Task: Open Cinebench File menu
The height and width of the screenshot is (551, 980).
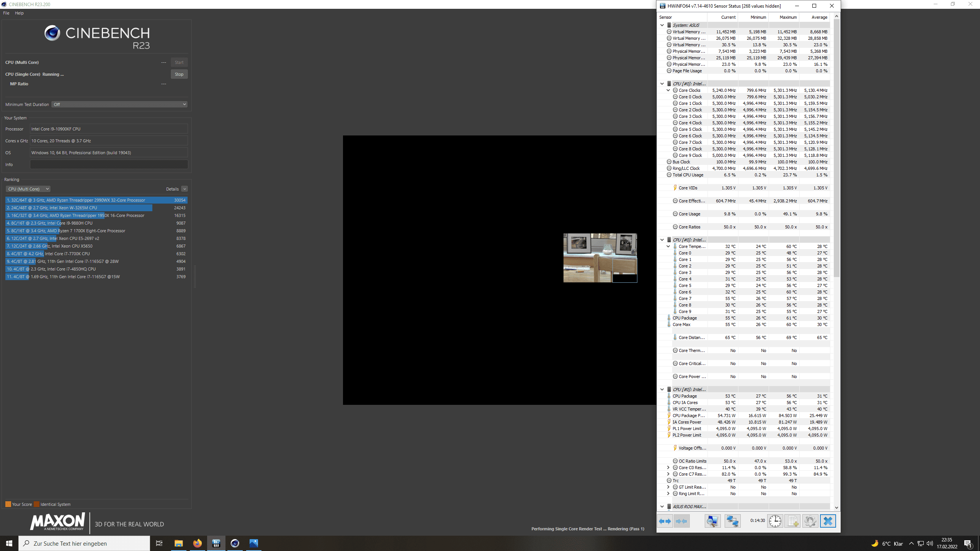Action: pyautogui.click(x=6, y=13)
